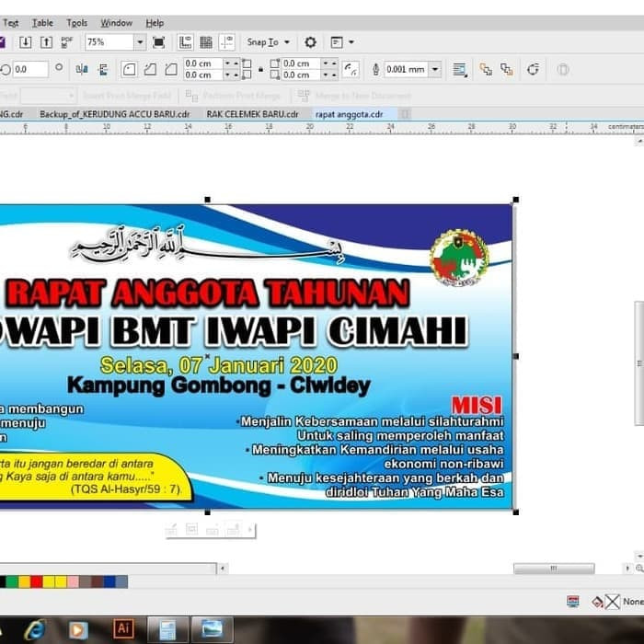Open the zoom level 75% dropdown
Screen dimensions: 644x644
tap(140, 42)
